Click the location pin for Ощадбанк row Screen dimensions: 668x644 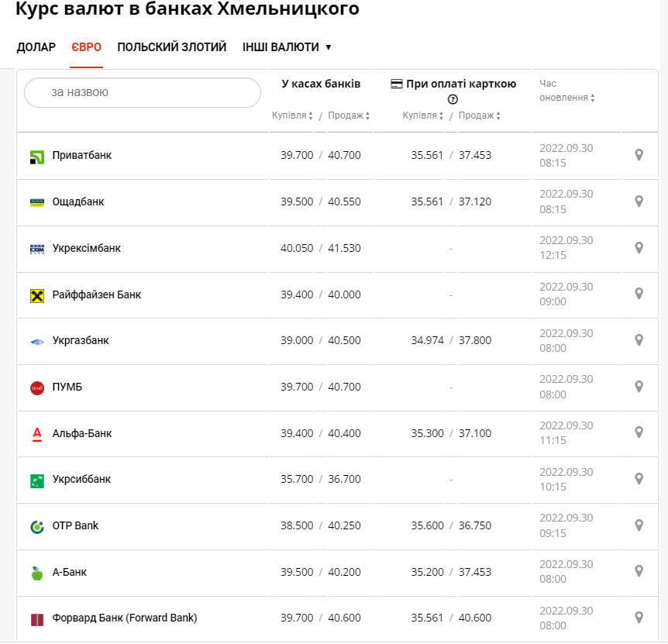point(639,201)
